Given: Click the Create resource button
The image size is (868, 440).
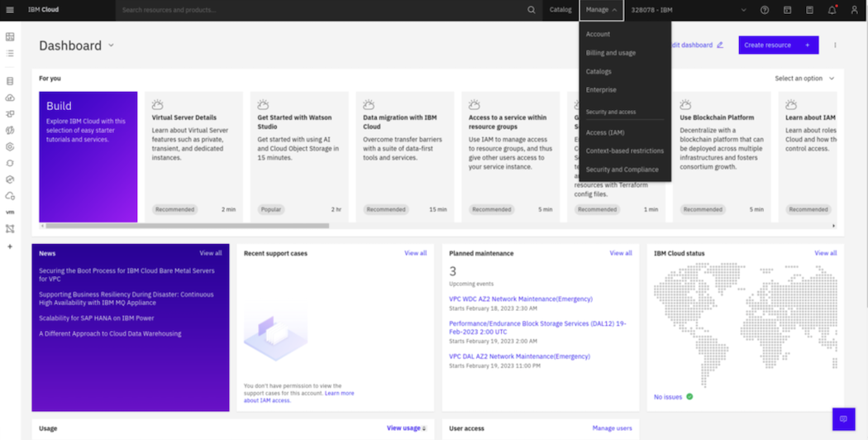Looking at the screenshot, I should click(x=779, y=45).
